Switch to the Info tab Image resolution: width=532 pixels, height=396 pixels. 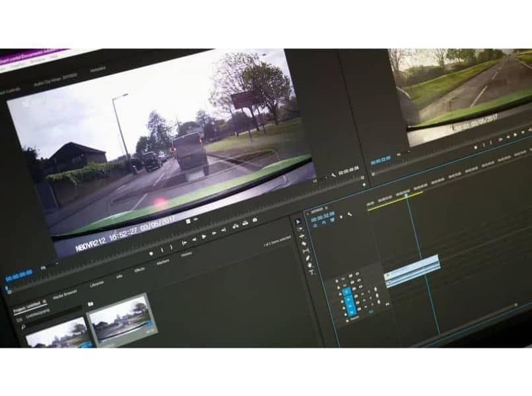coord(119,277)
